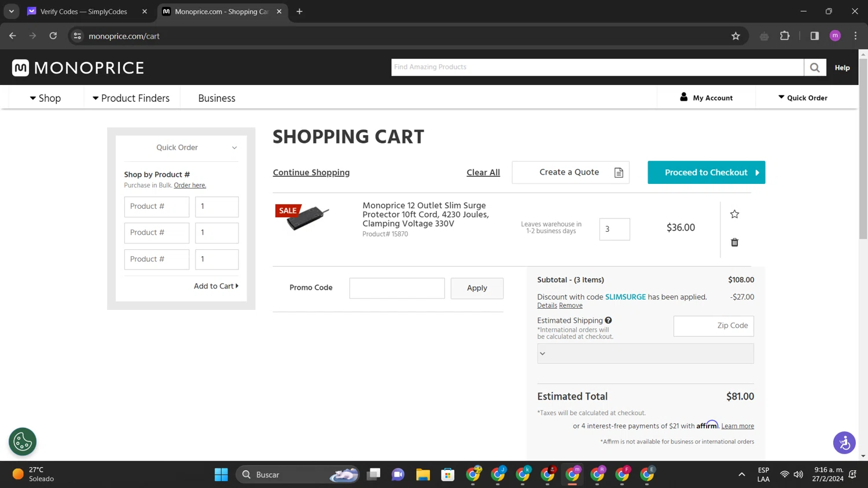Open Task View on taskbar
868x488 pixels.
tap(374, 475)
